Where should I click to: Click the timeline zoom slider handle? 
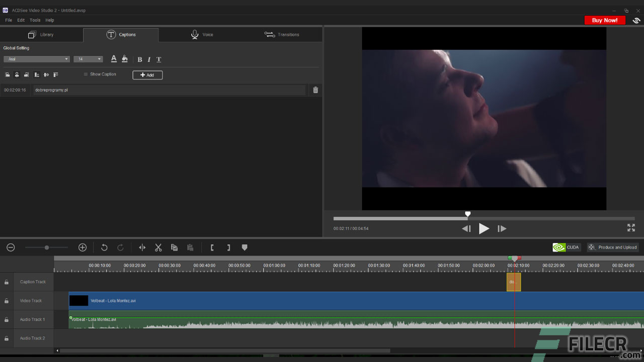47,247
